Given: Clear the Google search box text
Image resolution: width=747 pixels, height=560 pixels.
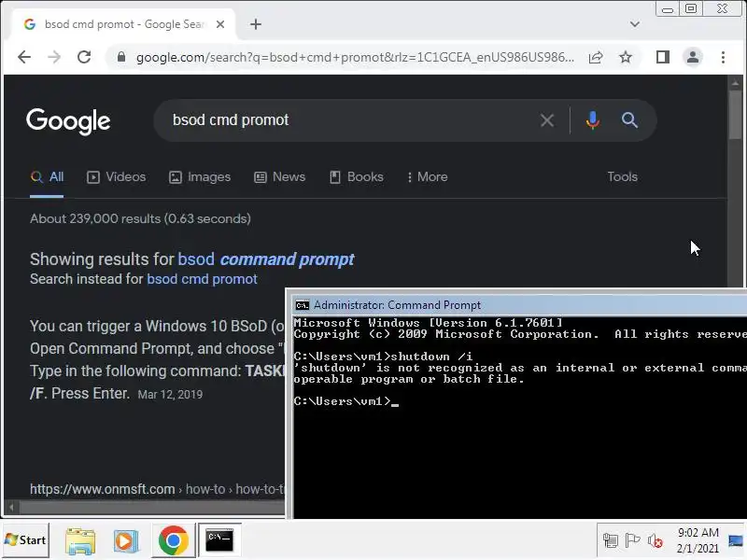Looking at the screenshot, I should pyautogui.click(x=547, y=120).
